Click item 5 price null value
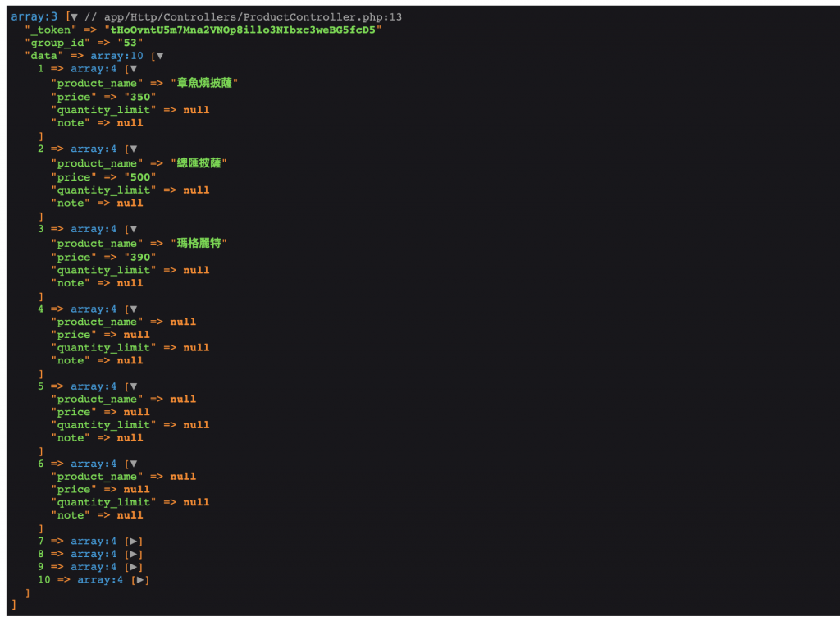Image resolution: width=840 pixels, height=617 pixels. 137,413
